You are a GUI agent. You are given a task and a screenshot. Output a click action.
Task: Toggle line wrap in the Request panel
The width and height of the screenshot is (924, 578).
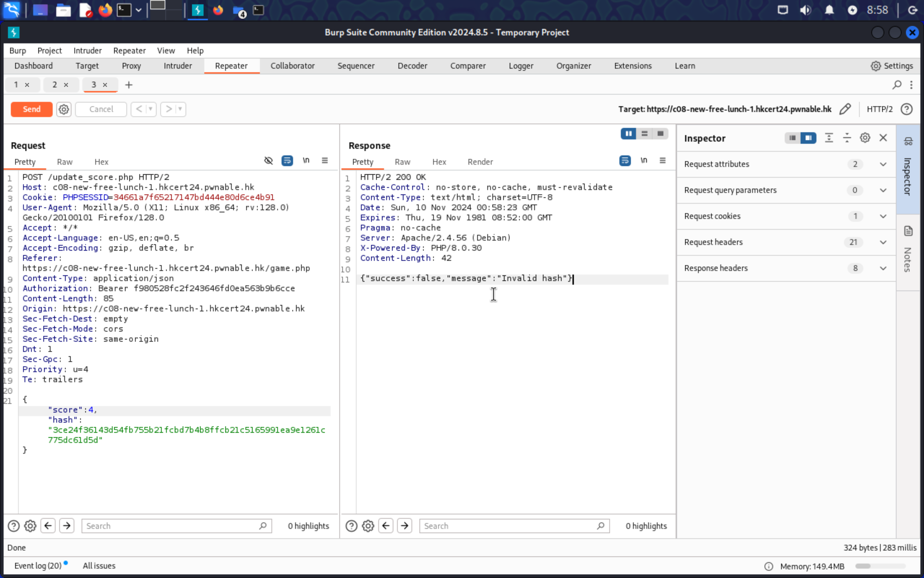click(287, 161)
